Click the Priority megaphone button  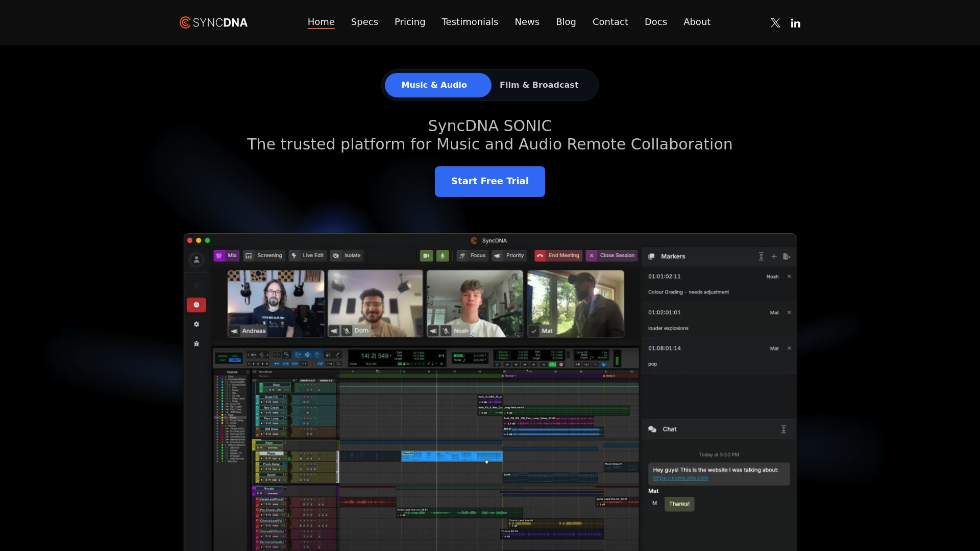pyautogui.click(x=509, y=256)
